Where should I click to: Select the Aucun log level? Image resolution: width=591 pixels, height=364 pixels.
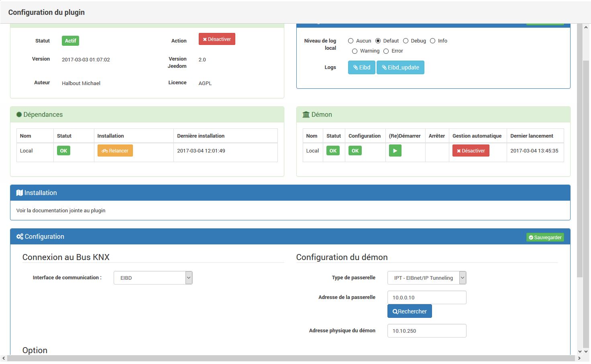point(351,41)
